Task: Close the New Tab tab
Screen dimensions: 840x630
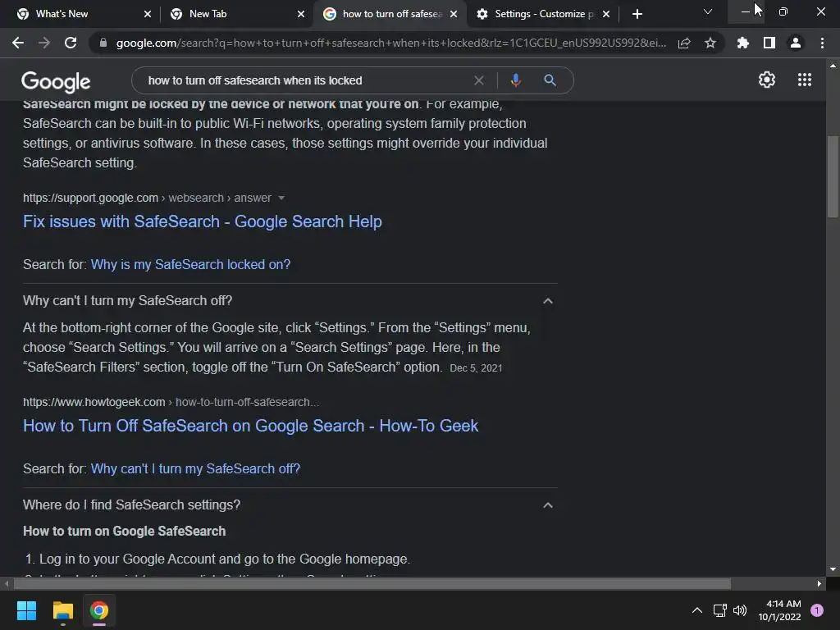Action: pyautogui.click(x=301, y=14)
